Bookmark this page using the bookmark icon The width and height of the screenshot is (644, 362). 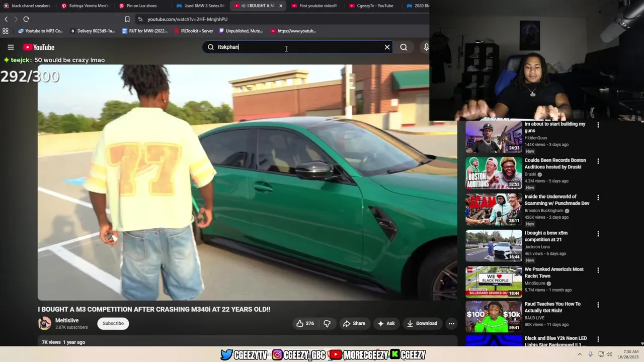pyautogui.click(x=127, y=19)
